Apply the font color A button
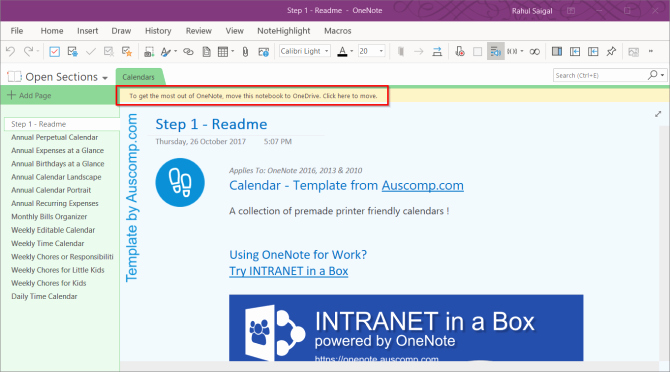 pos(342,52)
